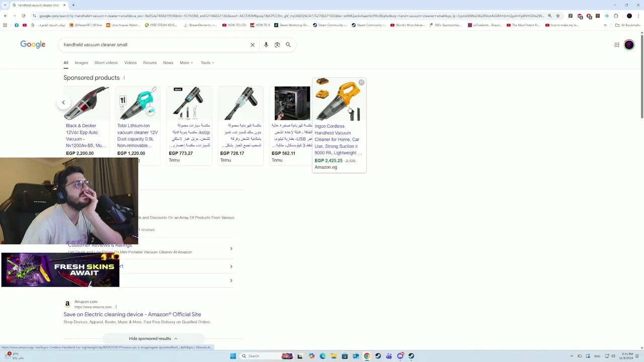Open the Google account avatar on the page
644x362 pixels.
click(629, 45)
